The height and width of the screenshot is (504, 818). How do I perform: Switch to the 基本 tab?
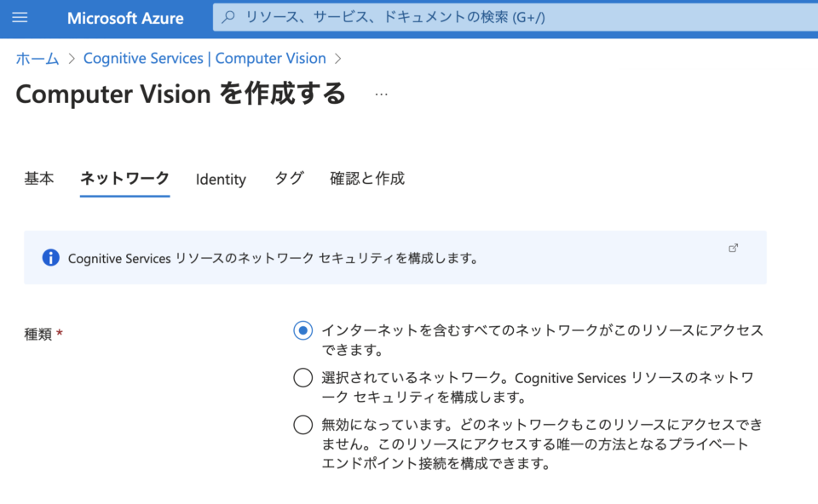pos(38,179)
